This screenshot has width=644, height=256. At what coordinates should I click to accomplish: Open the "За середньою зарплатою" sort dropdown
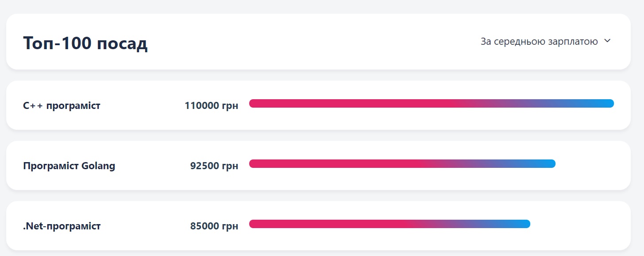(x=539, y=42)
